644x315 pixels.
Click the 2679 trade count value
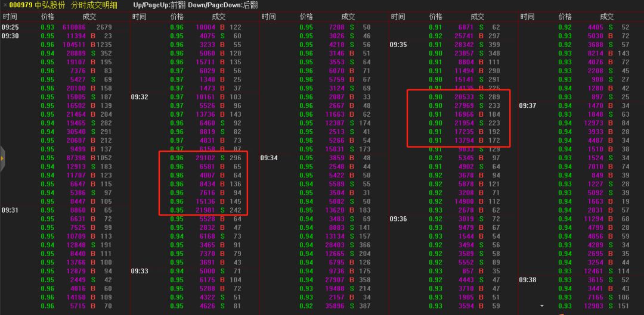coord(104,27)
